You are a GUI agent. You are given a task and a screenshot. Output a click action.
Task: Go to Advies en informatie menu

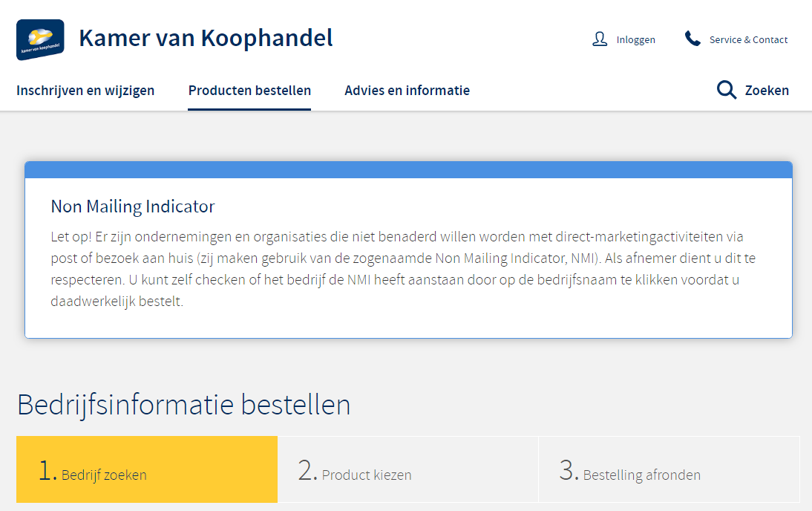coord(407,91)
